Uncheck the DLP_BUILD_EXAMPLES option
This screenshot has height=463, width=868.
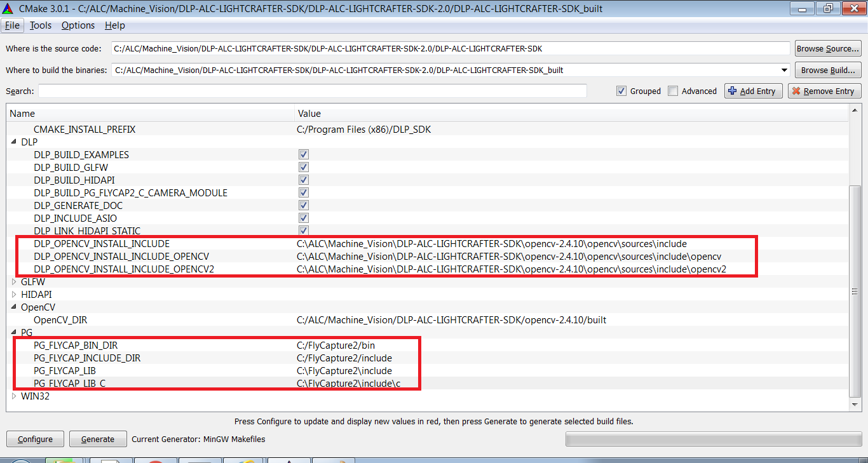tap(304, 154)
